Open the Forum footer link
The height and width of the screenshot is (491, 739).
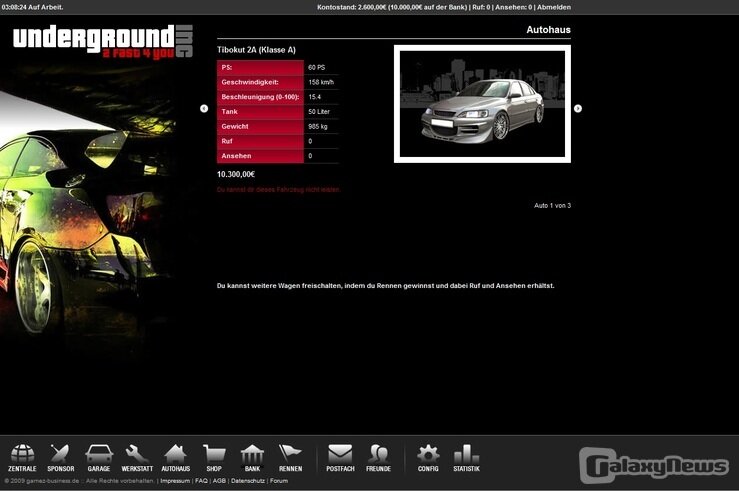click(x=279, y=481)
